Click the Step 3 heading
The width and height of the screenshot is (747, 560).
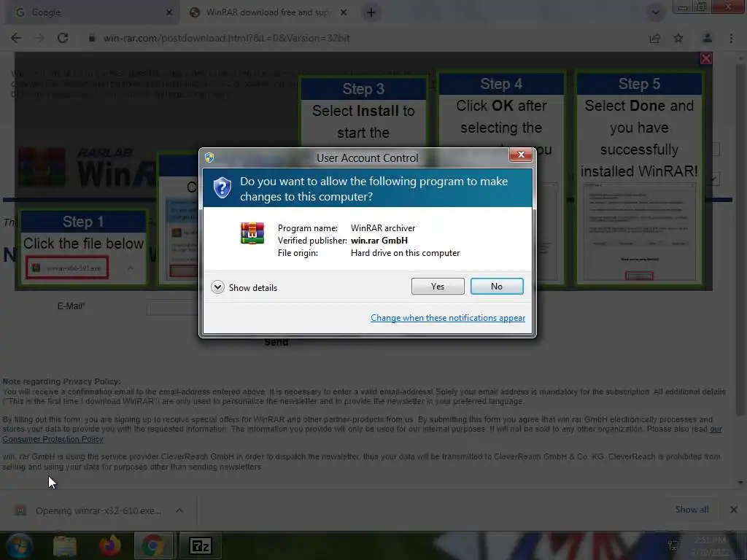pyautogui.click(x=363, y=89)
